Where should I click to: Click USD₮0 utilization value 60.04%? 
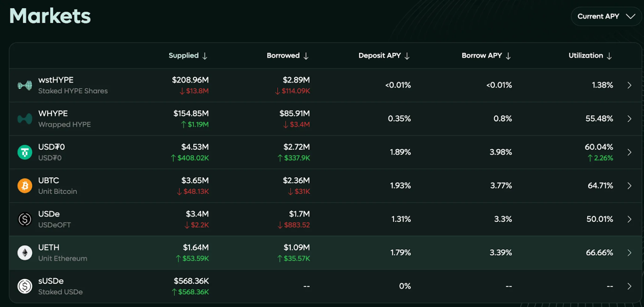(598, 147)
